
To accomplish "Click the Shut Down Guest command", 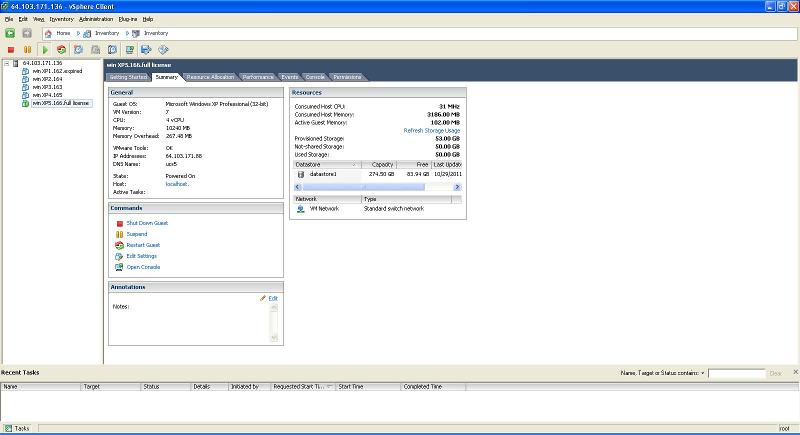I will pyautogui.click(x=147, y=223).
